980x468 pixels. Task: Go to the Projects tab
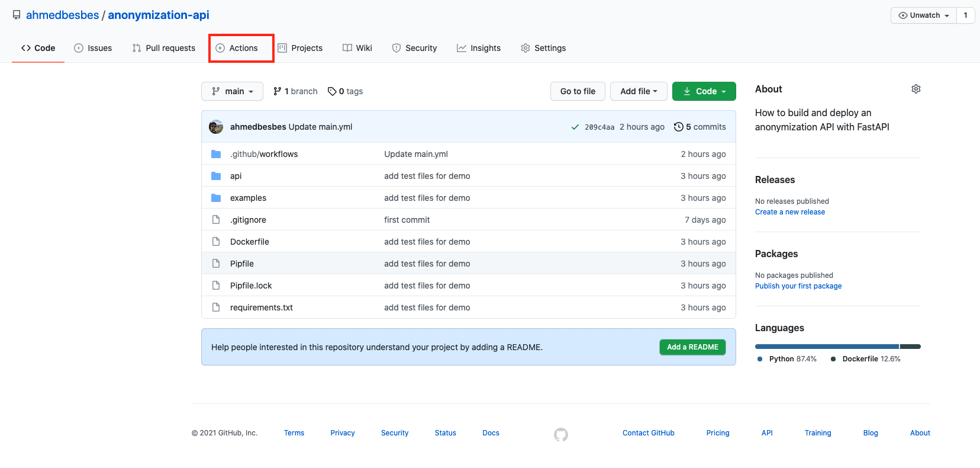point(300,48)
